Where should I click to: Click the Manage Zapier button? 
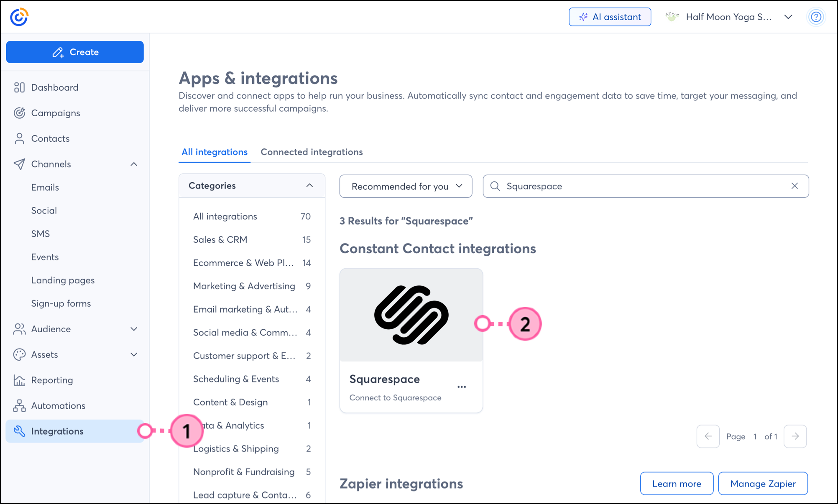click(763, 484)
